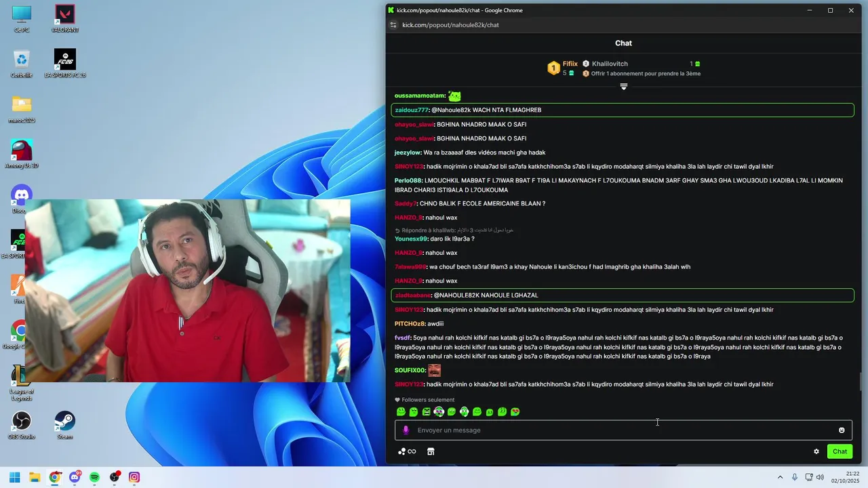The width and height of the screenshot is (868, 488).
Task: Click username SOUFIX00 in chat
Action: [410, 370]
